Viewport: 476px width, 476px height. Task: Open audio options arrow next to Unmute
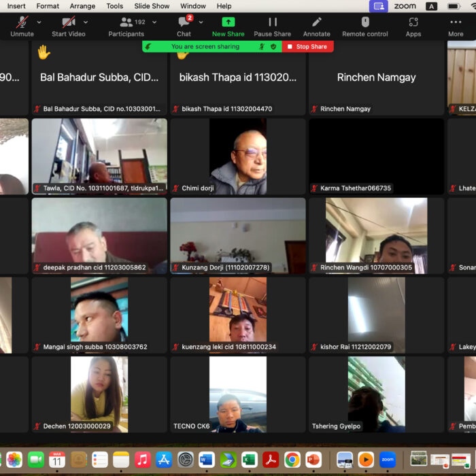[x=39, y=22]
